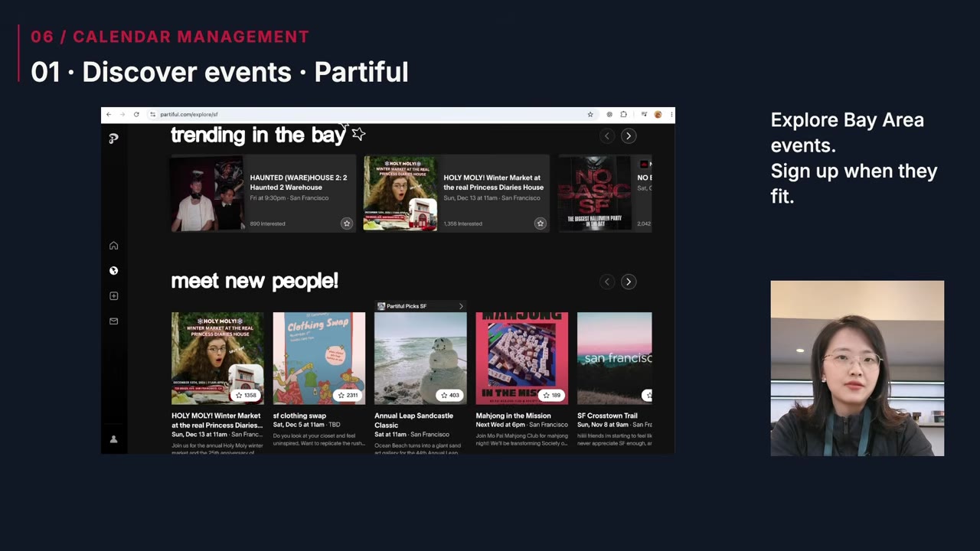Open the browser extensions puzzle icon
This screenshot has width=980, height=551.
[x=623, y=115]
